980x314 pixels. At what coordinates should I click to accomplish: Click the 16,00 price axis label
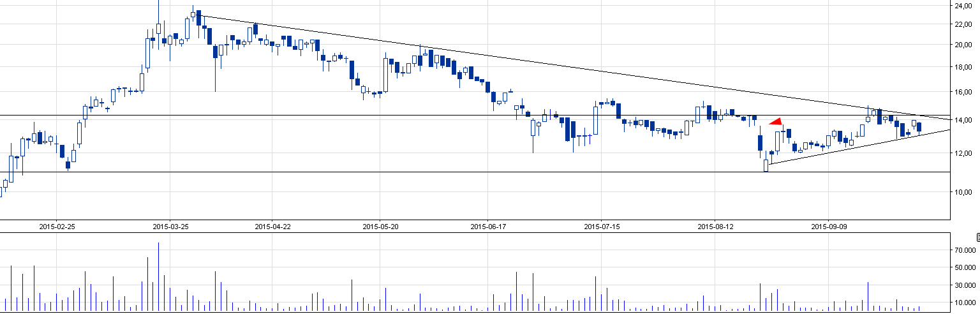pyautogui.click(x=963, y=92)
